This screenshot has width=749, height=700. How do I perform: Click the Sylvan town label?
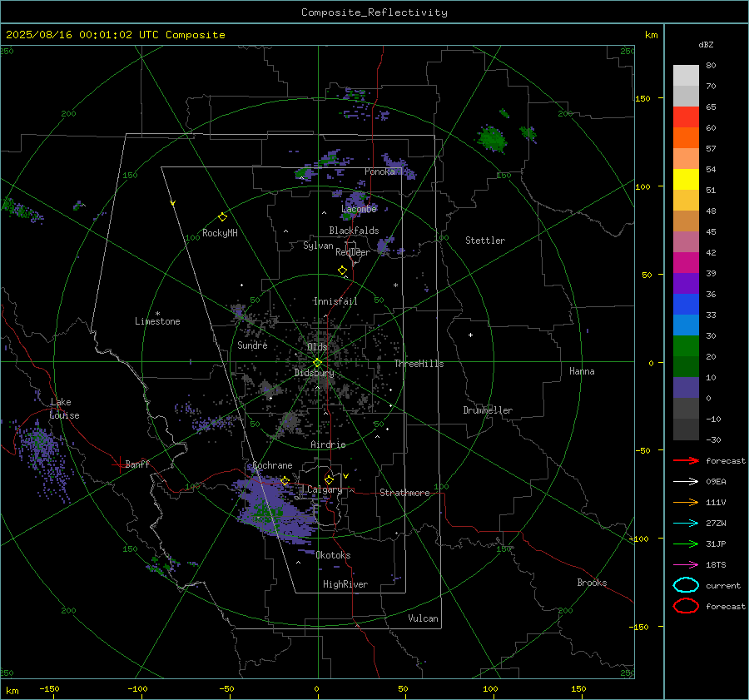(x=318, y=246)
